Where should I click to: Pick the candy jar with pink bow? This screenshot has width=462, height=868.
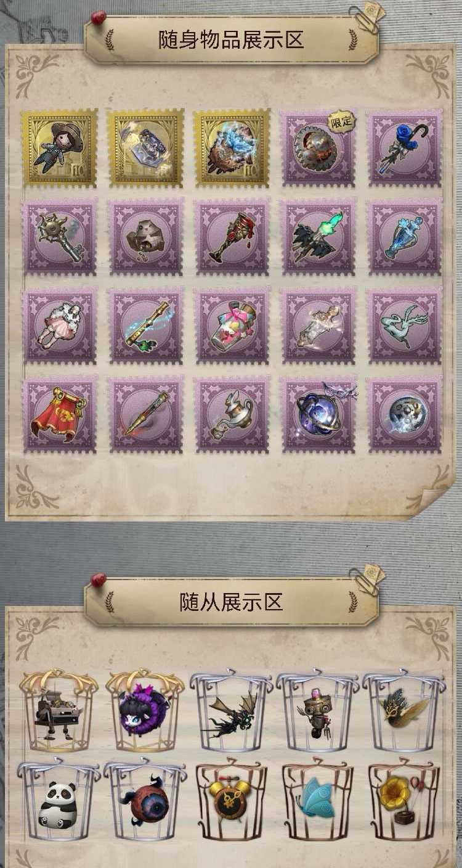(232, 325)
